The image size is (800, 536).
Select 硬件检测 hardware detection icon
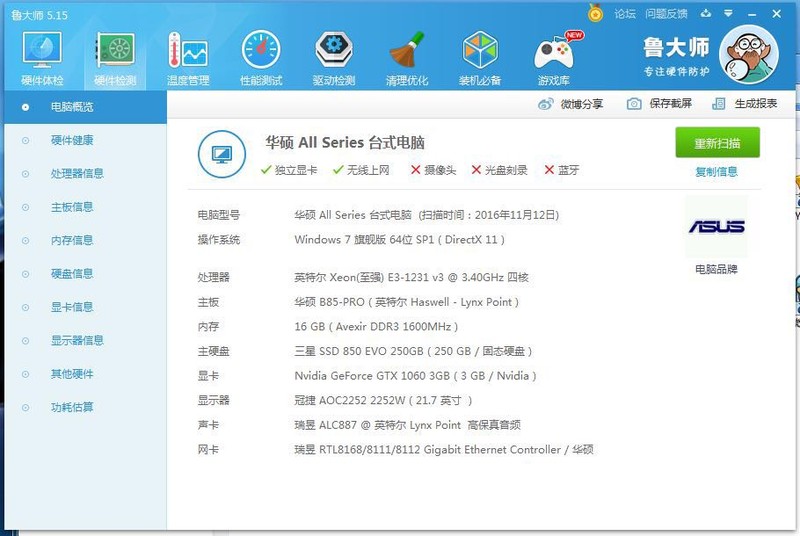coord(115,58)
